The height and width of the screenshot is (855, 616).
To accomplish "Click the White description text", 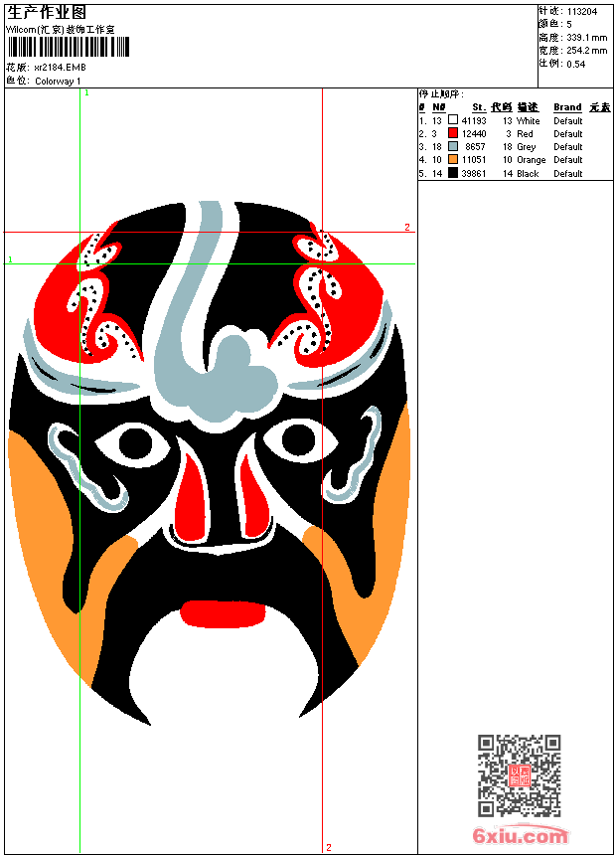I will [x=528, y=121].
